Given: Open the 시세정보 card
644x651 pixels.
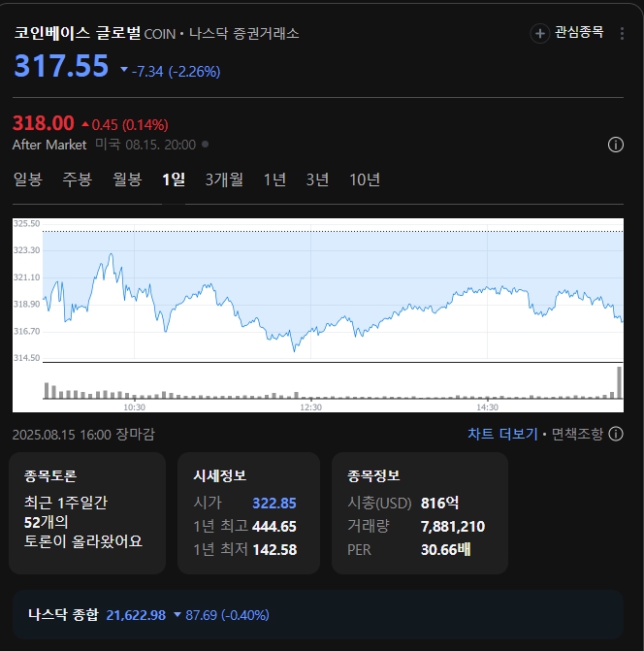Looking at the screenshot, I should click(x=248, y=513).
